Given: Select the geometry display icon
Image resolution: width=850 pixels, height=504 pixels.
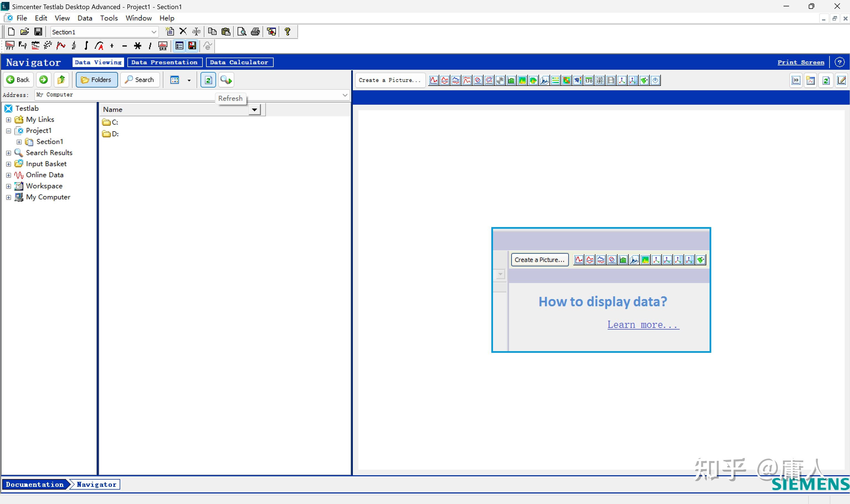Looking at the screenshot, I should click(x=644, y=80).
